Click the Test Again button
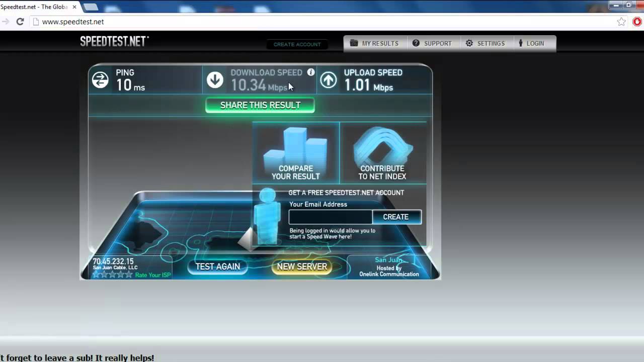 [218, 266]
